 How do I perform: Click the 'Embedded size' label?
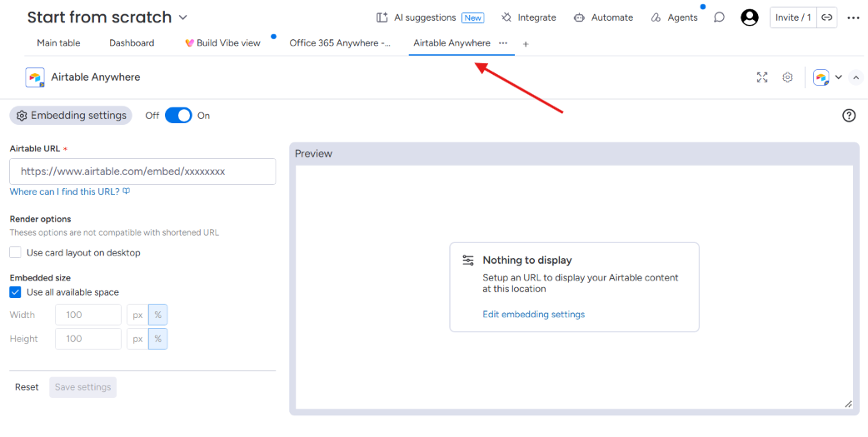point(40,278)
